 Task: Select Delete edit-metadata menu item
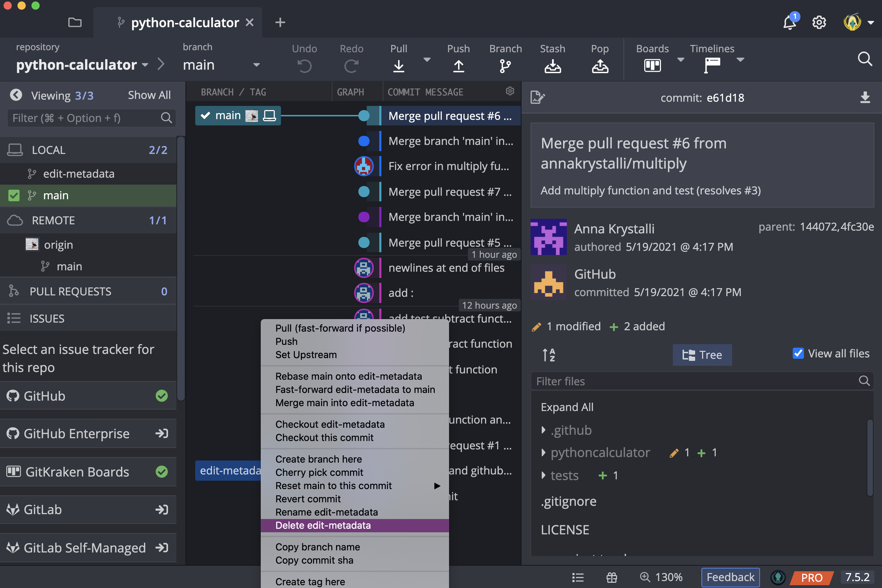tap(355, 525)
